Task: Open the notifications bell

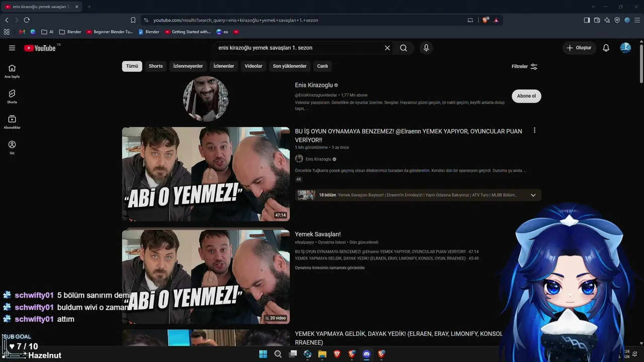Action: (x=606, y=48)
